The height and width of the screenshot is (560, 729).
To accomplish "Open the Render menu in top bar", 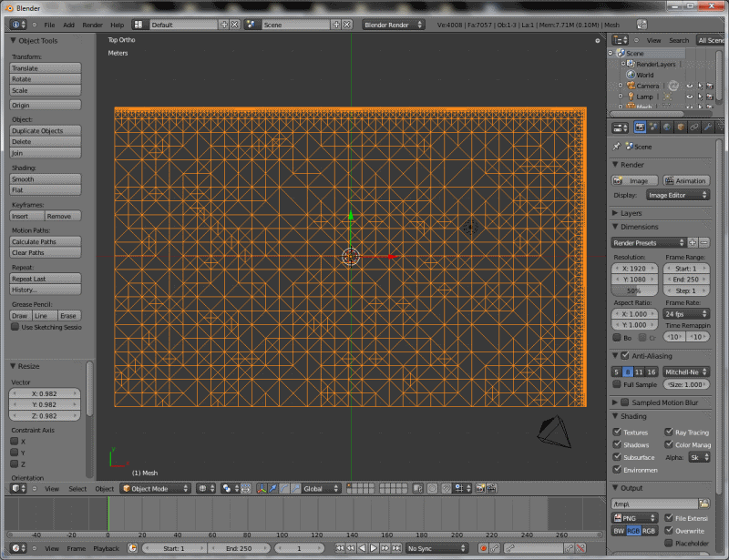I will 94,25.
